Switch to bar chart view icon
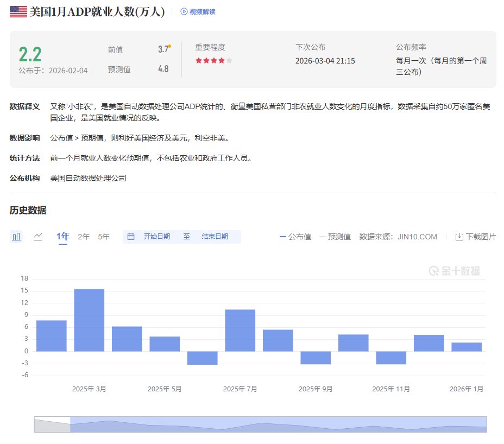 click(x=16, y=236)
